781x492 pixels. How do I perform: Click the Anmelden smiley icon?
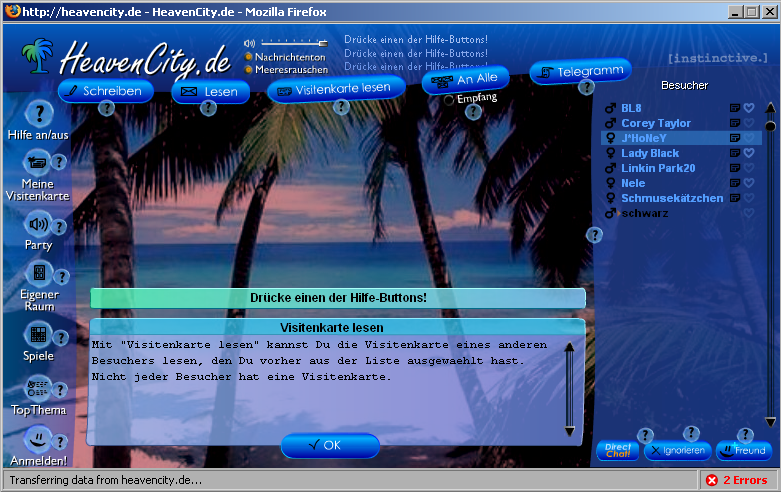37,439
